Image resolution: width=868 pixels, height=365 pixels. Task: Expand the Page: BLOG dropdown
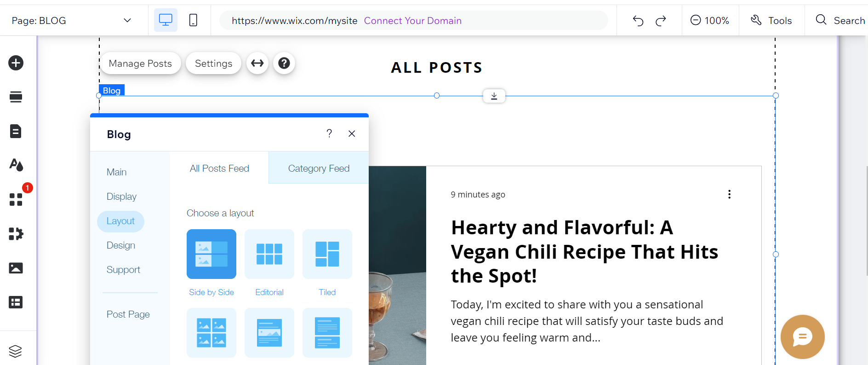(127, 20)
